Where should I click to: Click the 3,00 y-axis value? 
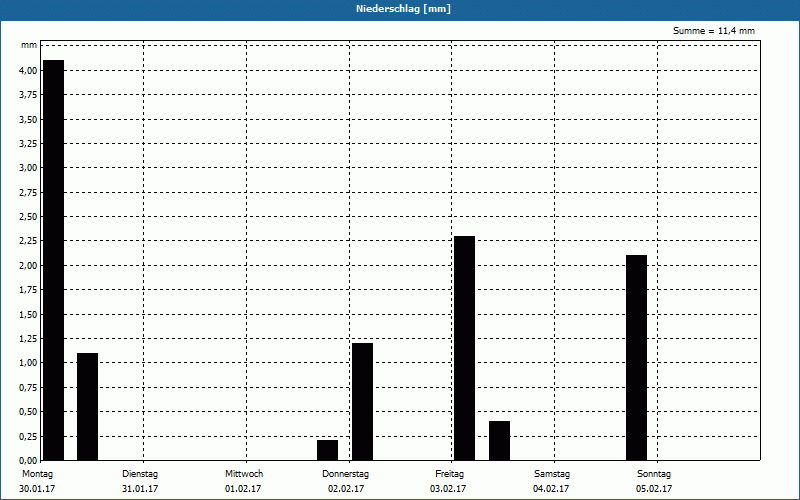coord(28,168)
